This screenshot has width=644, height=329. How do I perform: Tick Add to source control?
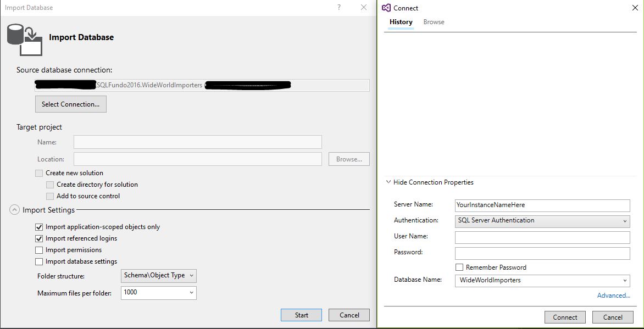(x=50, y=196)
